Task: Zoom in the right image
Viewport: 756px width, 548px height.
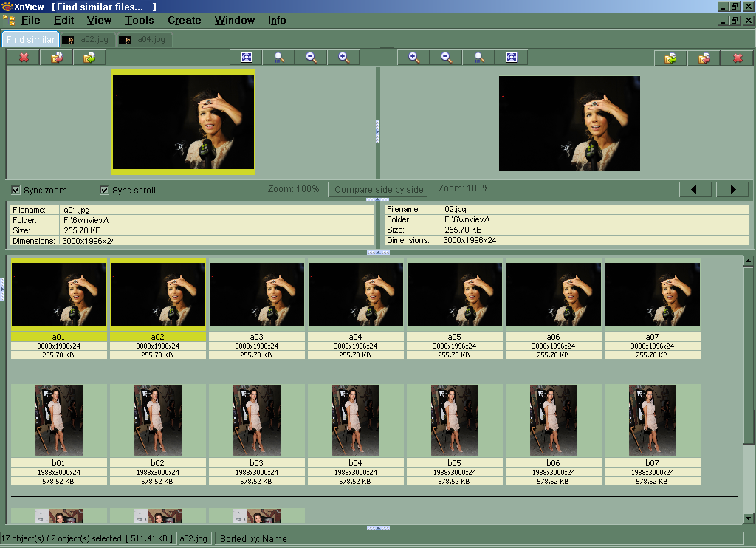Action: click(413, 58)
